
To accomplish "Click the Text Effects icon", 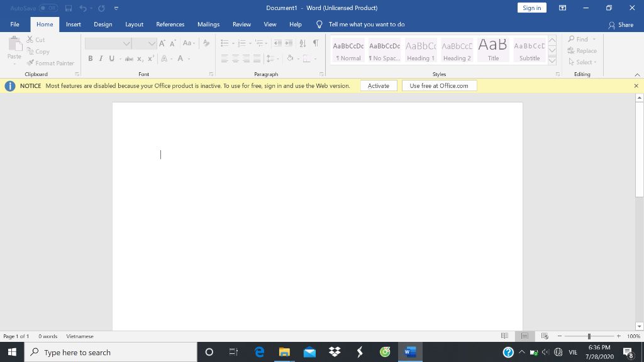I will coord(164,58).
